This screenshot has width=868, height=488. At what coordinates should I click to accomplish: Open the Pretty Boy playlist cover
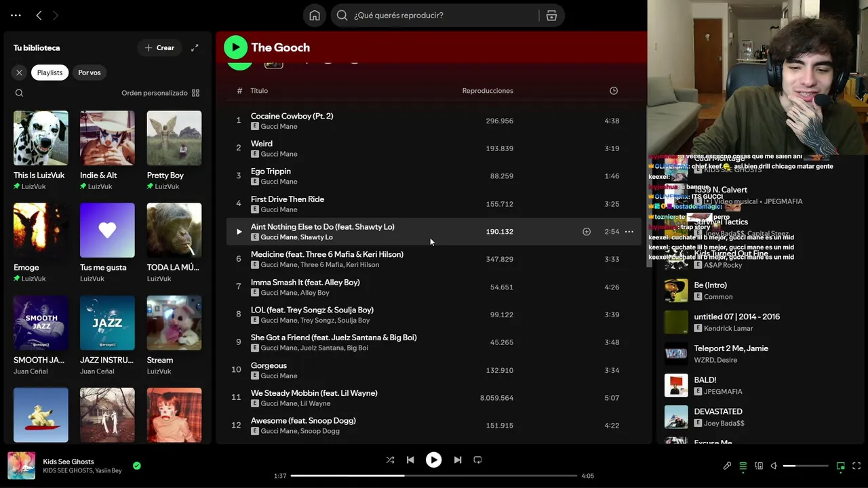(x=174, y=138)
